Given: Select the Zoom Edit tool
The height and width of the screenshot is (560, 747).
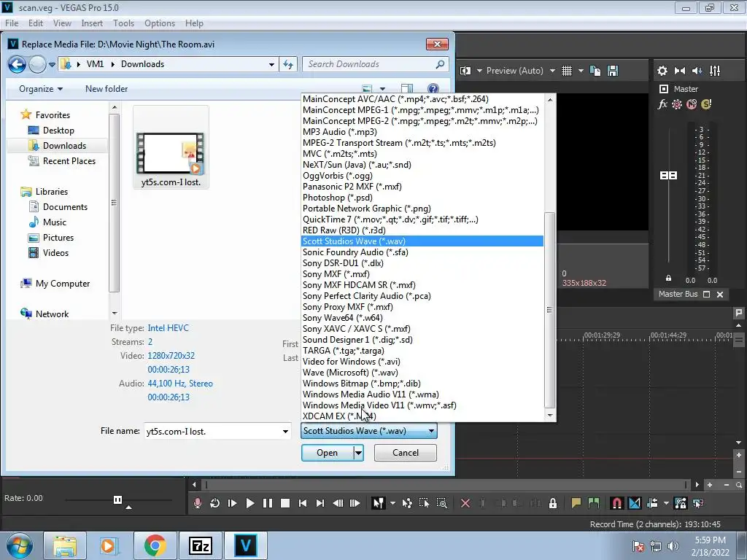Looking at the screenshot, I should click(x=441, y=503).
